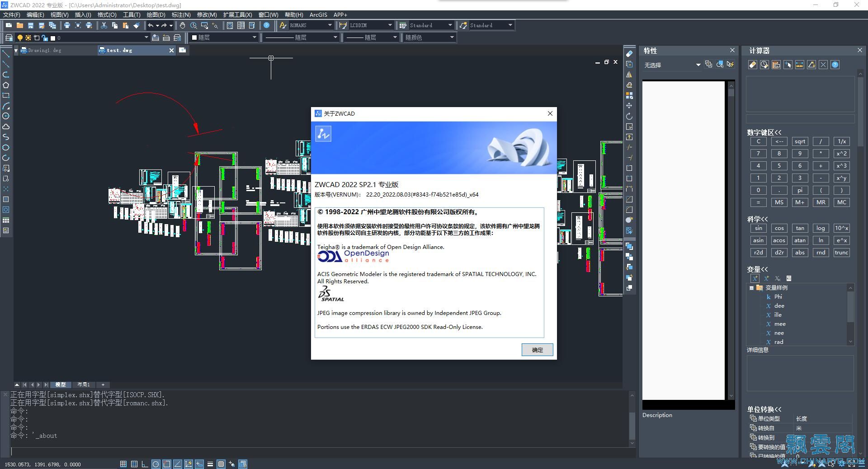The width and height of the screenshot is (868, 469).
Task: Click the MS memory store button
Action: pos(779,202)
